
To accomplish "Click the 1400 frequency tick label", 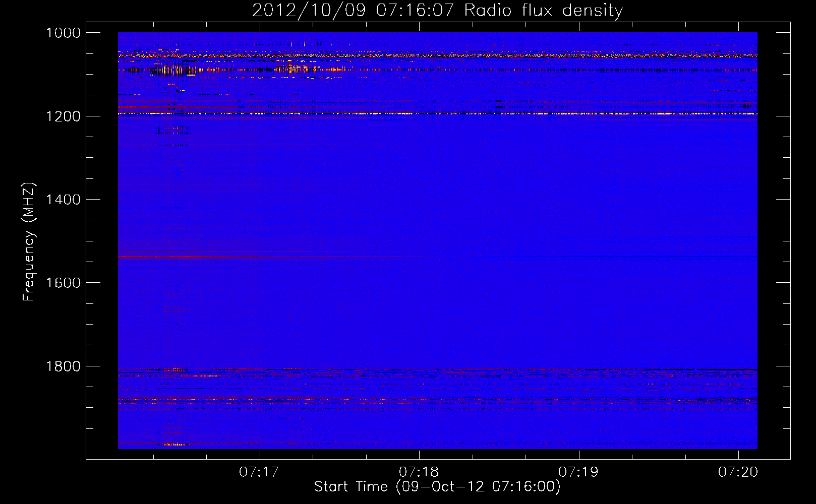I will click(x=63, y=200).
